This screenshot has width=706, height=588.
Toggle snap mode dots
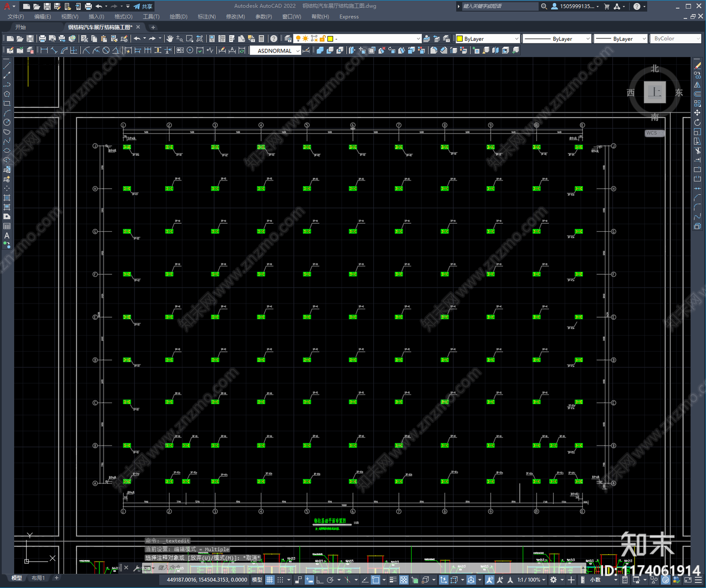280,580
